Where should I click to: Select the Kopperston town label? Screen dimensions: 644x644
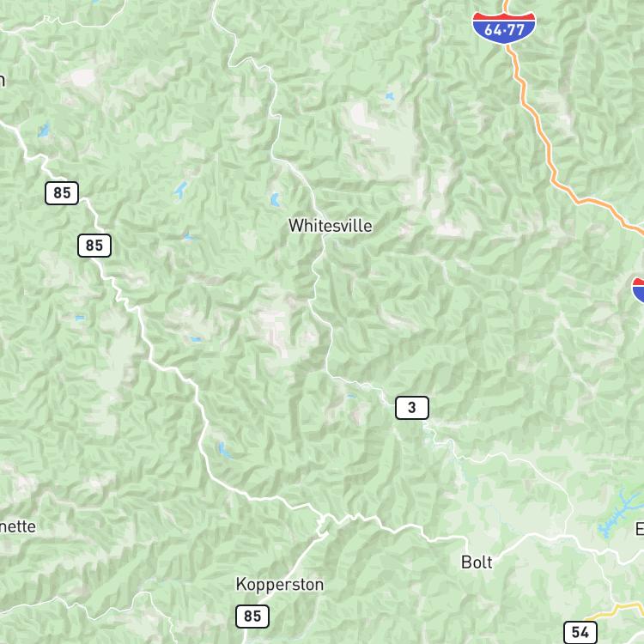coord(280,585)
